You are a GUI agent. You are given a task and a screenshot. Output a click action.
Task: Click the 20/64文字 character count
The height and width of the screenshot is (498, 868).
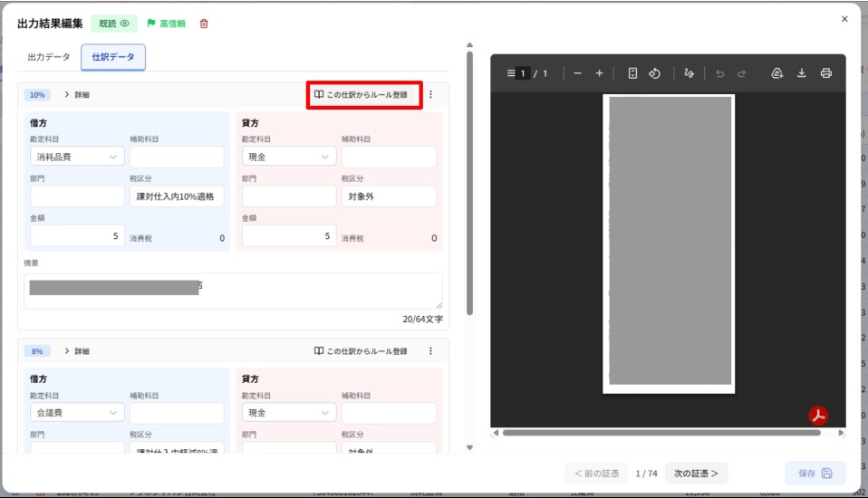(x=422, y=319)
